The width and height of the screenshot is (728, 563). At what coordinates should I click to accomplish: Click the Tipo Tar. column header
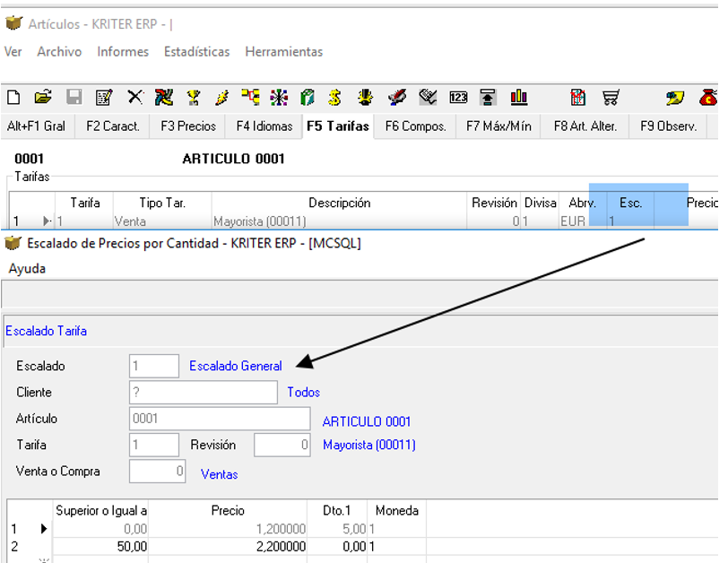pos(162,204)
